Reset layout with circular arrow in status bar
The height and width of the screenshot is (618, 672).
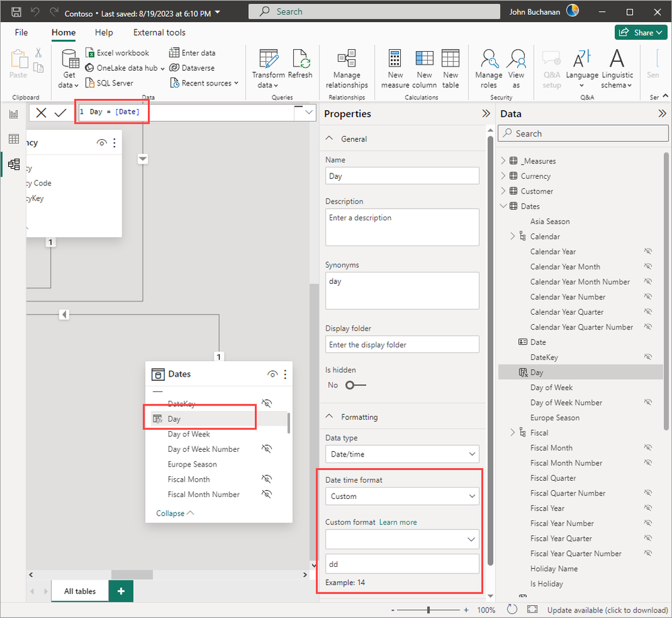point(512,609)
